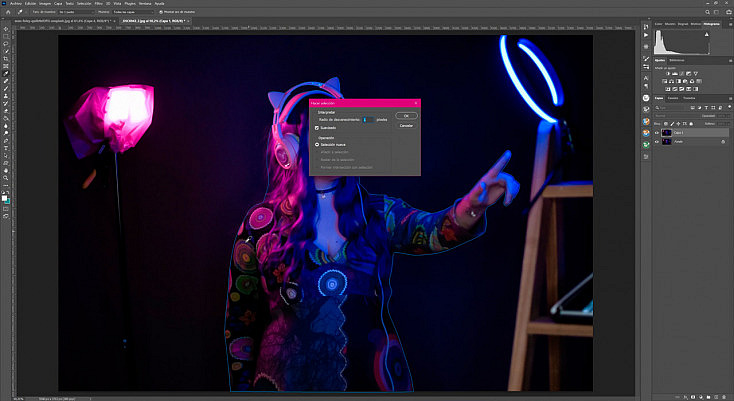Open the Ajustes panel menu
This screenshot has height=401, width=734.
731,61
